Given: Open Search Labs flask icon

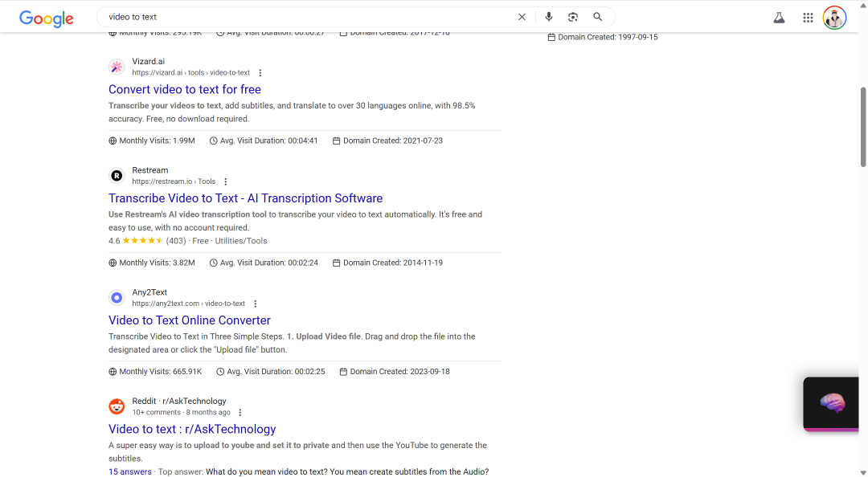Looking at the screenshot, I should [779, 18].
